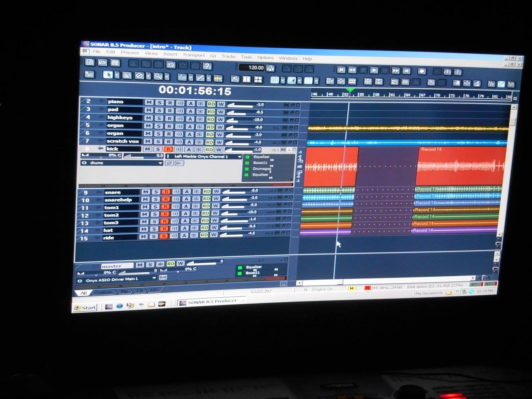Click measure 61 on the time ruler
This screenshot has height=399, width=532.
(x=392, y=95)
